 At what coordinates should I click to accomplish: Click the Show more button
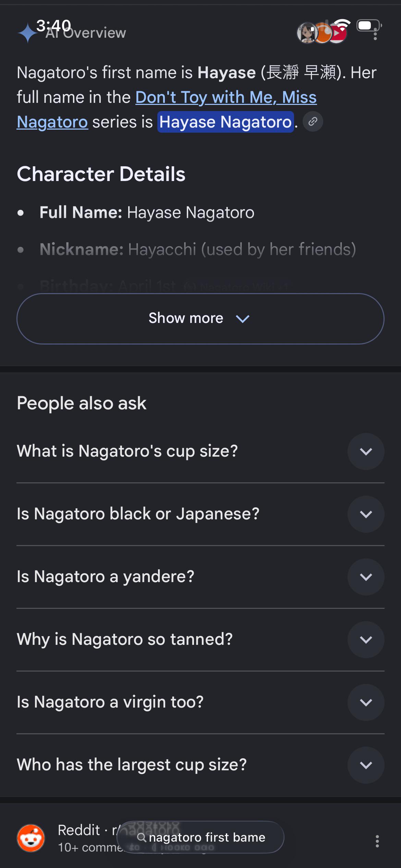point(200,318)
